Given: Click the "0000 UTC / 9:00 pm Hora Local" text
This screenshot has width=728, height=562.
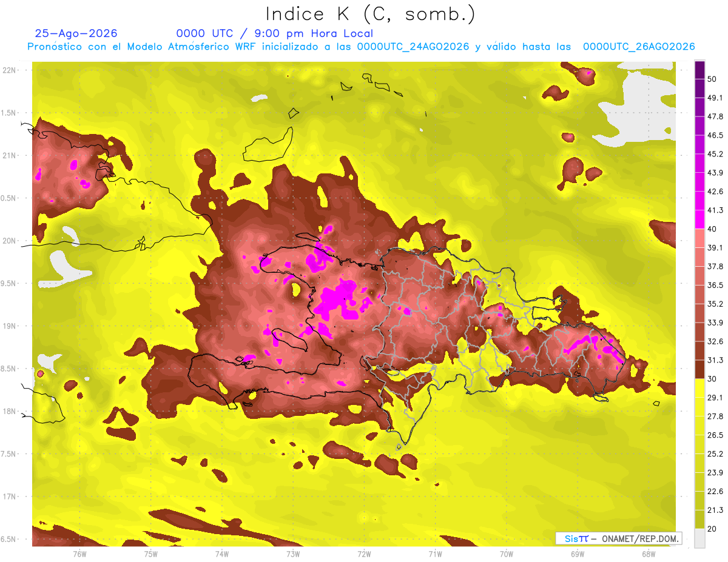Looking at the screenshot, I should point(274,33).
